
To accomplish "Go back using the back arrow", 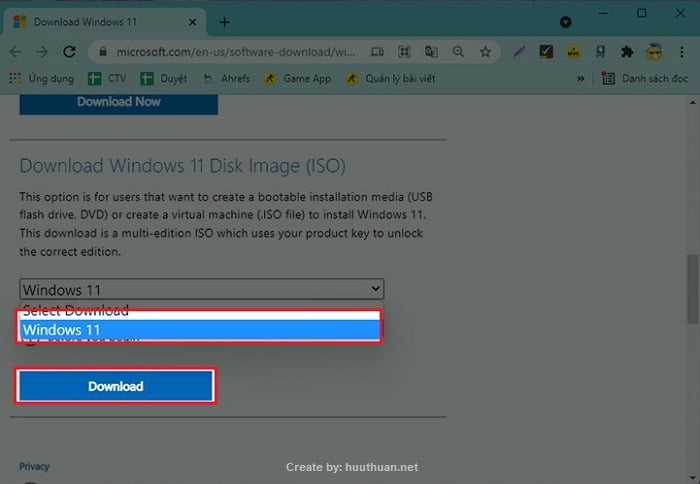I will click(16, 52).
